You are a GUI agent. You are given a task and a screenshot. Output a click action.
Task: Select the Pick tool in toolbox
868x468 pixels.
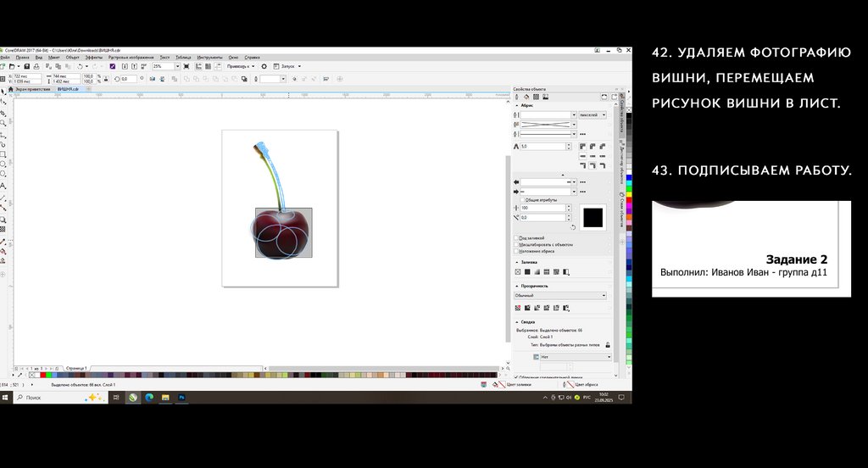point(3,92)
